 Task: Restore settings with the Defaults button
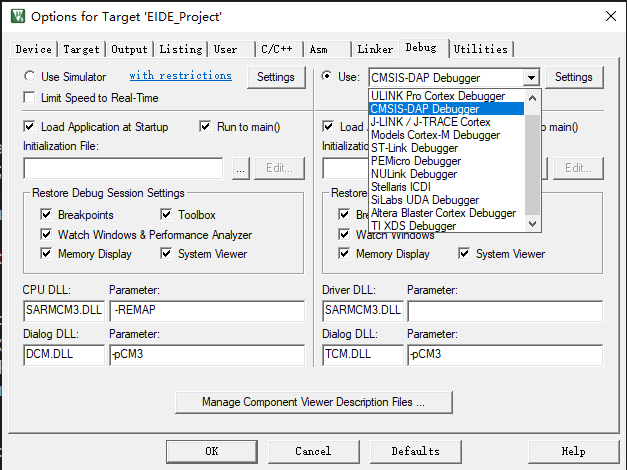point(416,452)
